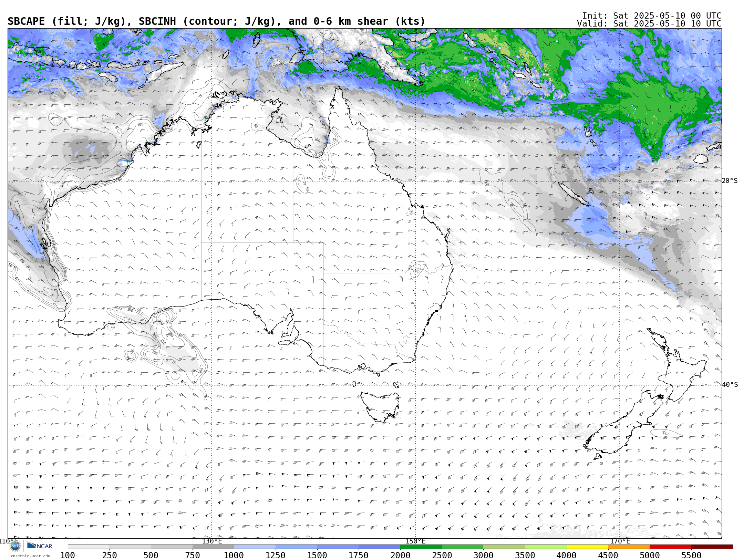744x560 pixels.
Task: Pick the bright red 5000-5500 colorbar segment
Action: (x=671, y=547)
